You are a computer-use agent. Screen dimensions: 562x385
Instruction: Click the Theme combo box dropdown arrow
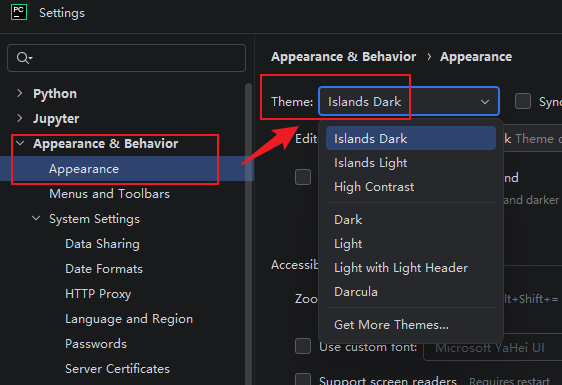[485, 102]
